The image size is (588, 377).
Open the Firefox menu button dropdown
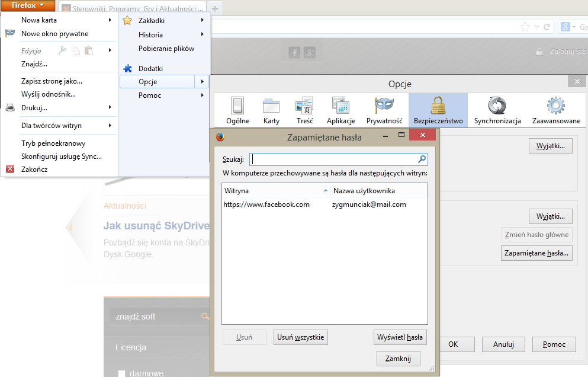point(28,5)
